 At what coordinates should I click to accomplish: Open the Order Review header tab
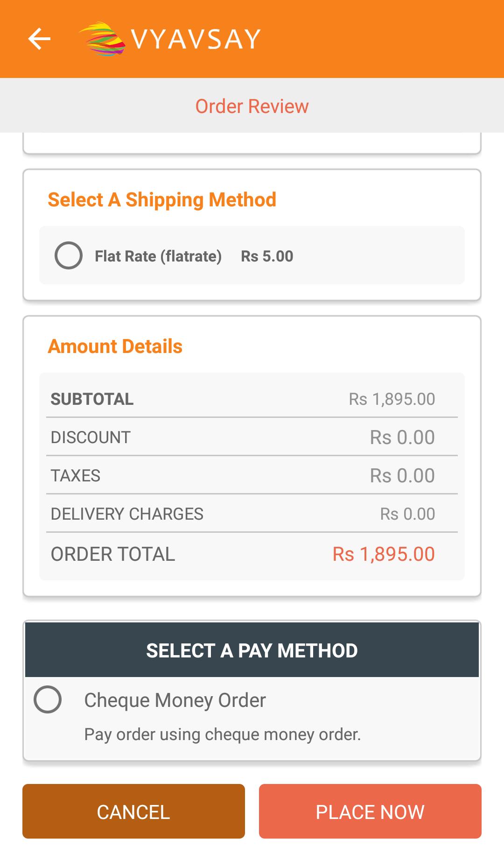(252, 106)
